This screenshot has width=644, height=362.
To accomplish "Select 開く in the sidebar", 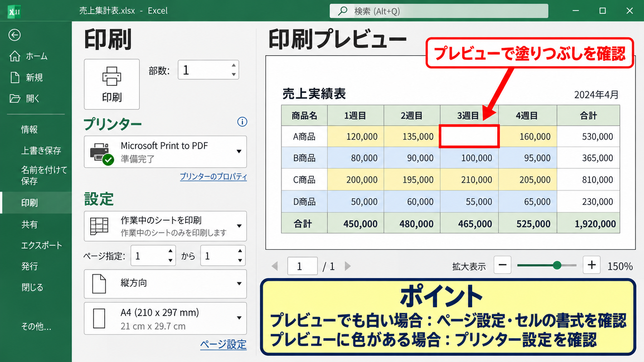I will click(33, 98).
